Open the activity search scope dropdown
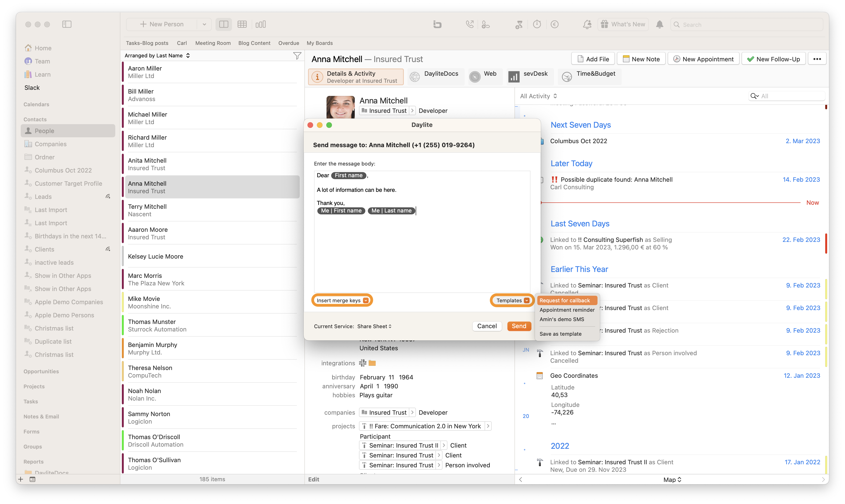 point(755,96)
